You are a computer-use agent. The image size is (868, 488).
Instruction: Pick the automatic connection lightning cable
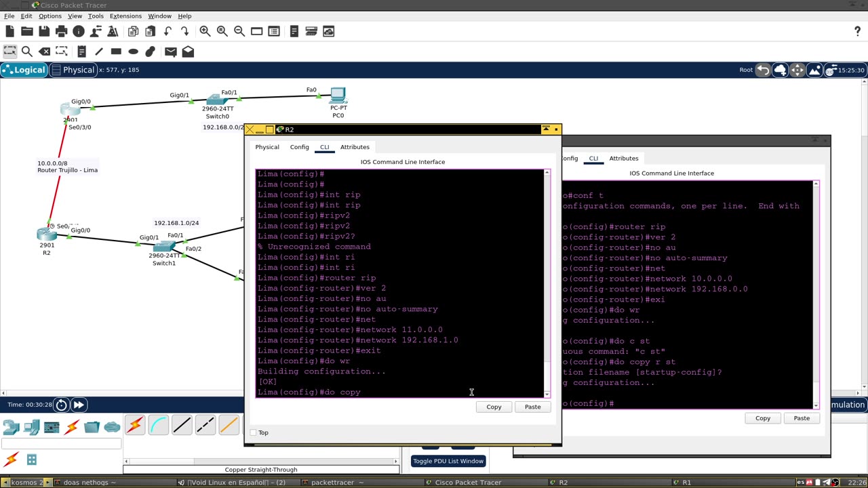pyautogui.click(x=135, y=425)
